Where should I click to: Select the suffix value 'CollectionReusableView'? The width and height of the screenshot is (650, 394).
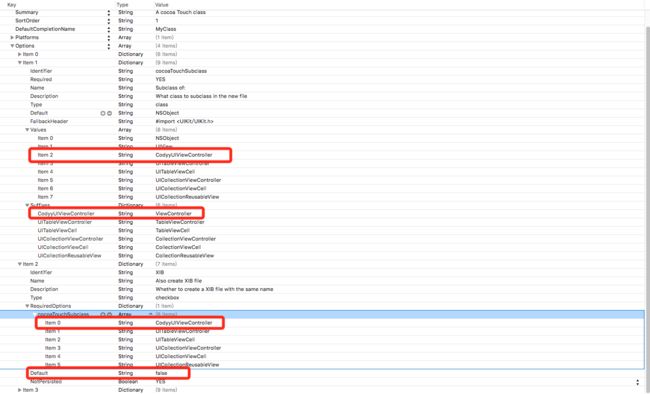click(x=185, y=255)
